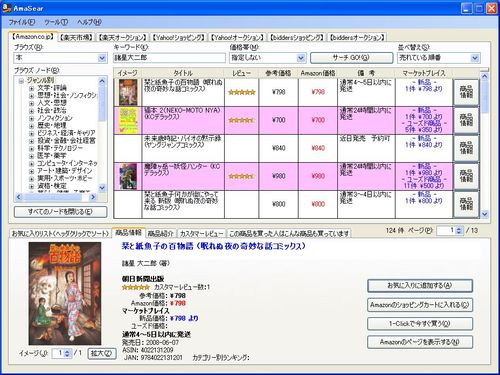The image size is (500, 375).
Task: Click the results list scroll-down arrow
Action: [x=485, y=214]
